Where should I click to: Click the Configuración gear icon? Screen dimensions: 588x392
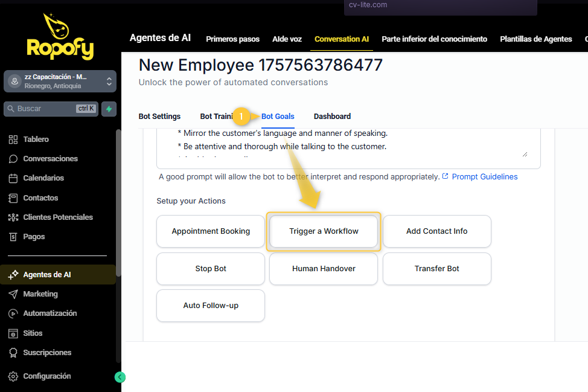pos(13,376)
